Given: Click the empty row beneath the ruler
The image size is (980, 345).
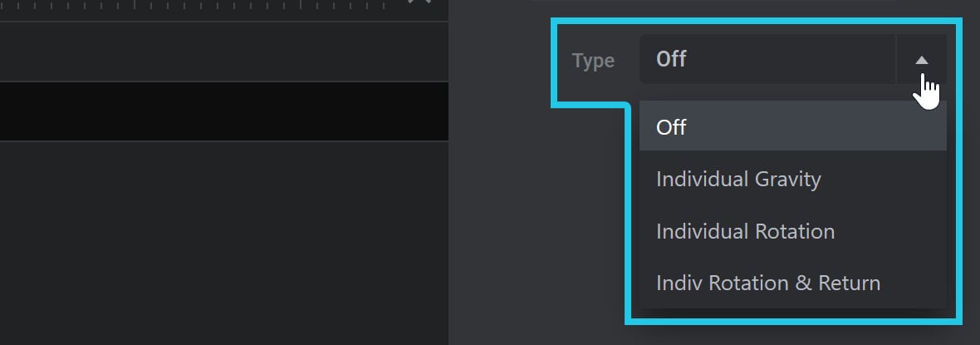Looking at the screenshot, I should [x=223, y=52].
